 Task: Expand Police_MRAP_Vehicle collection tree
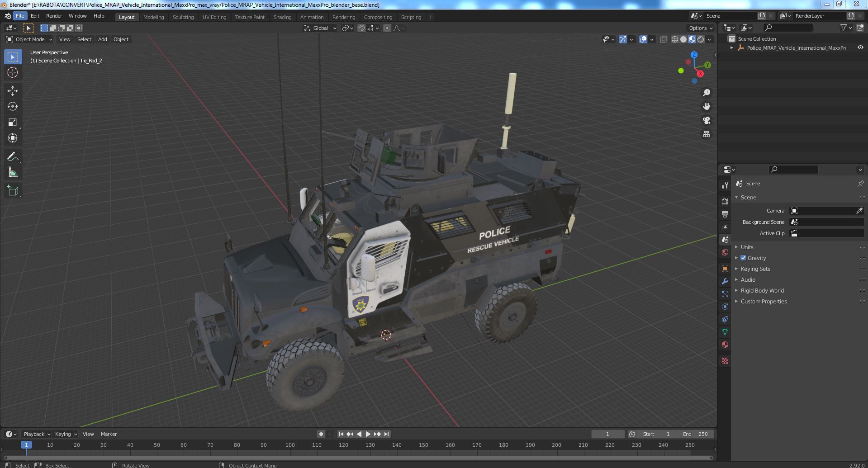pos(732,47)
